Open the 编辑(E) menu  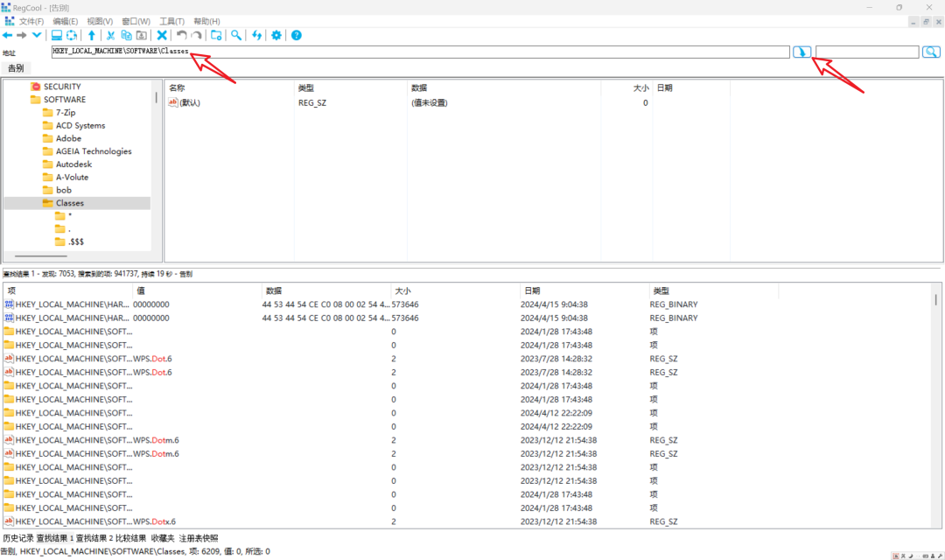click(65, 21)
